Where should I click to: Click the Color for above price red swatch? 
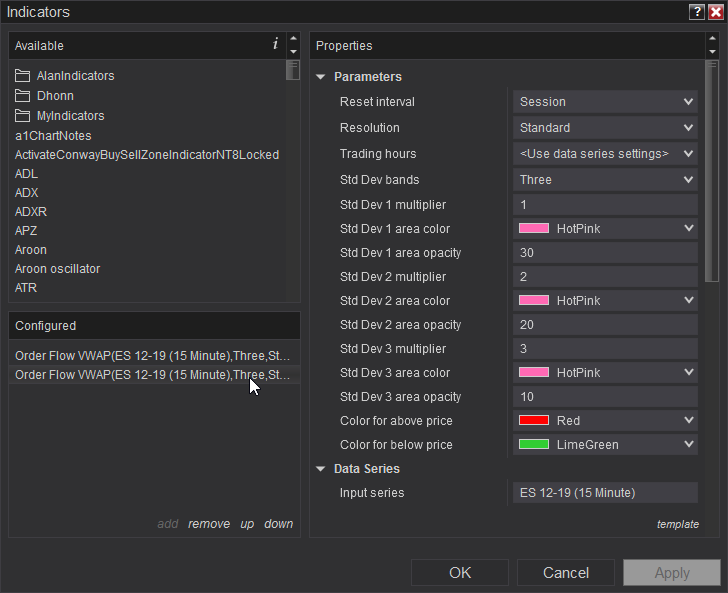pyautogui.click(x=534, y=421)
